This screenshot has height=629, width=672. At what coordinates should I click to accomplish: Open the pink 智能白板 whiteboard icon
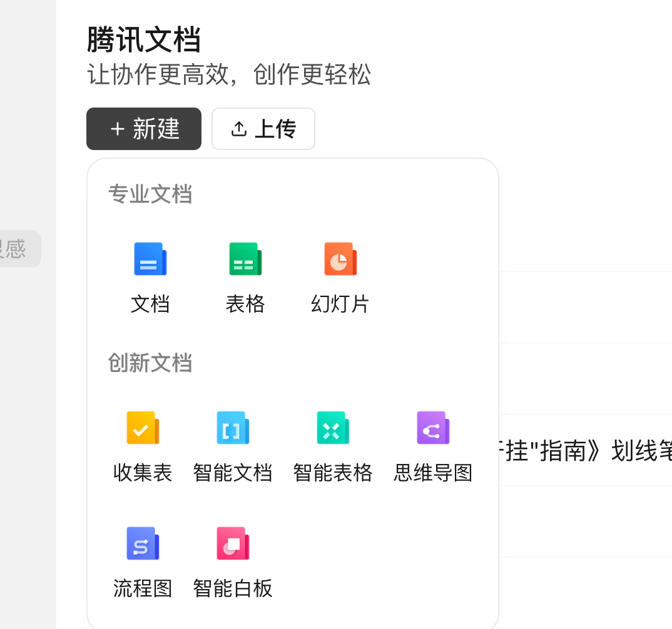click(233, 543)
